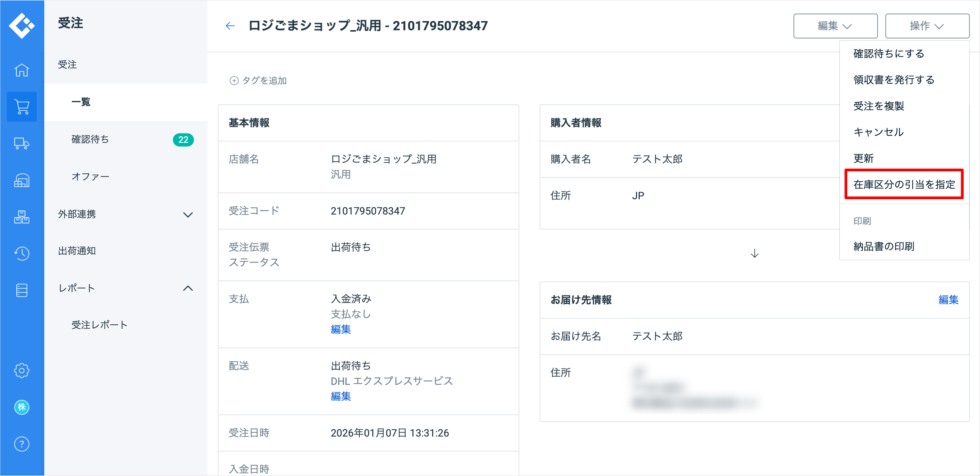Open the settings gear icon
The height and width of the screenshot is (476, 980).
click(22, 371)
